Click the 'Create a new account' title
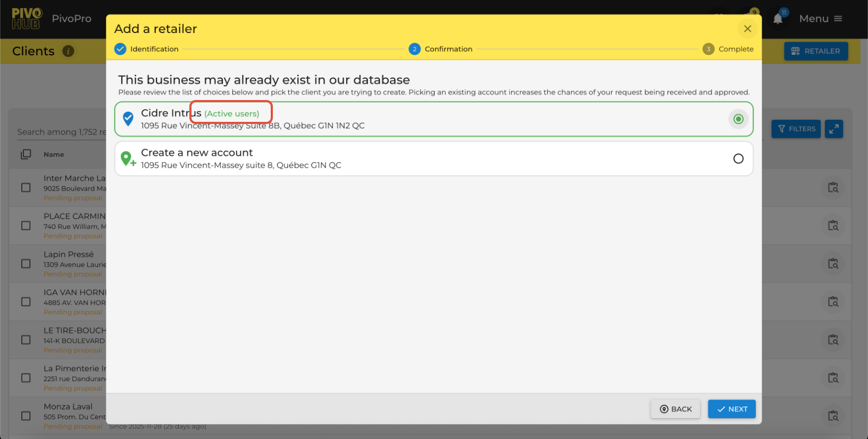Viewport: 868px width, 439px height. [197, 153]
